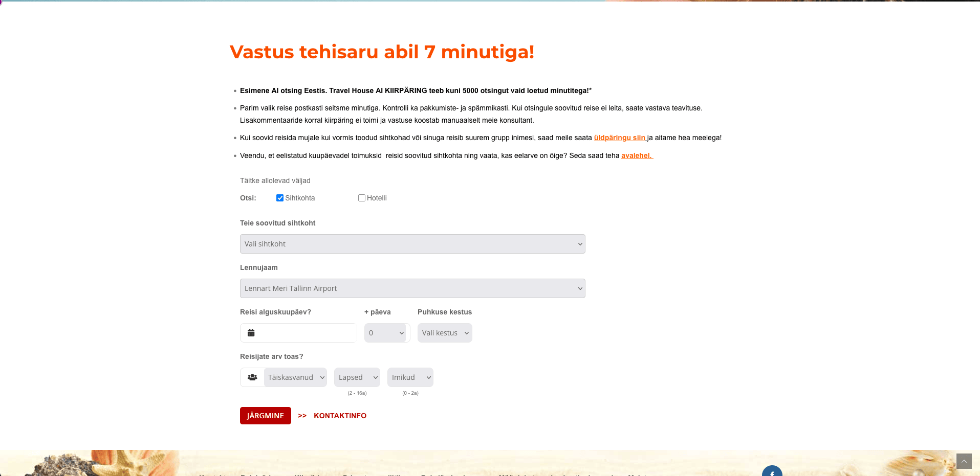Go to the KONTAKTINFO step
This screenshot has width=980, height=476.
click(x=340, y=416)
